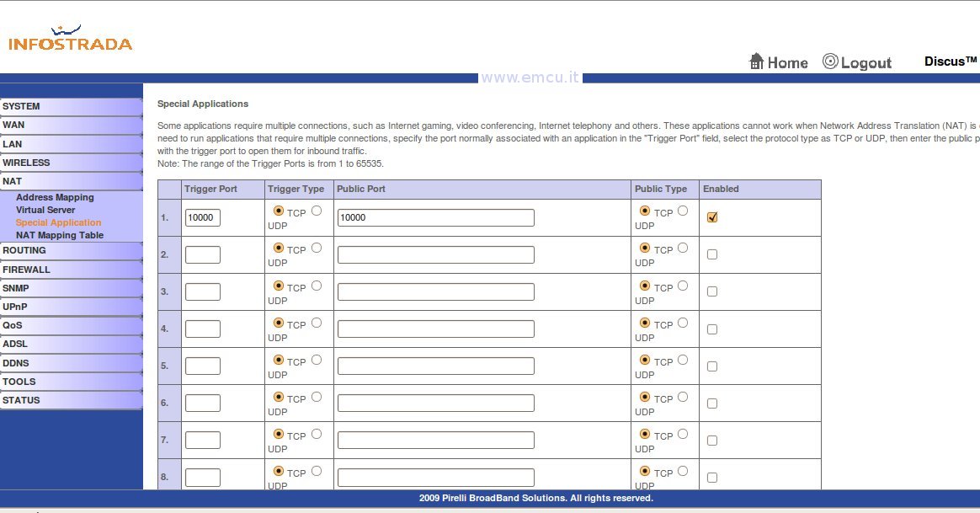Viewport: 980px width, 513px height.
Task: Click the Discus product name text
Action: click(x=950, y=61)
